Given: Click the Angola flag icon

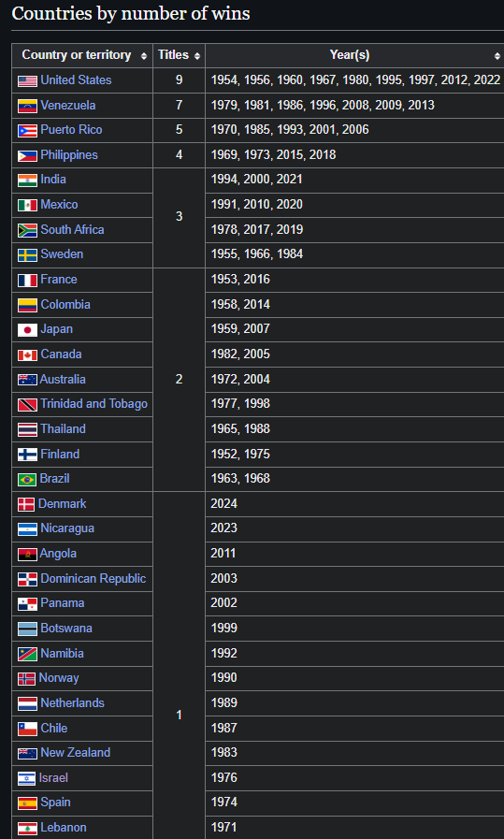Looking at the screenshot, I should point(27,555).
